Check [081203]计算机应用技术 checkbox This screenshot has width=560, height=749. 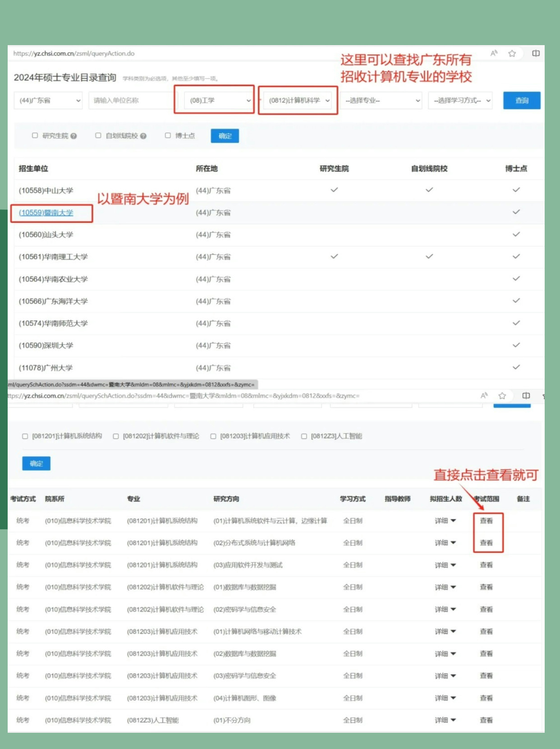213,436
